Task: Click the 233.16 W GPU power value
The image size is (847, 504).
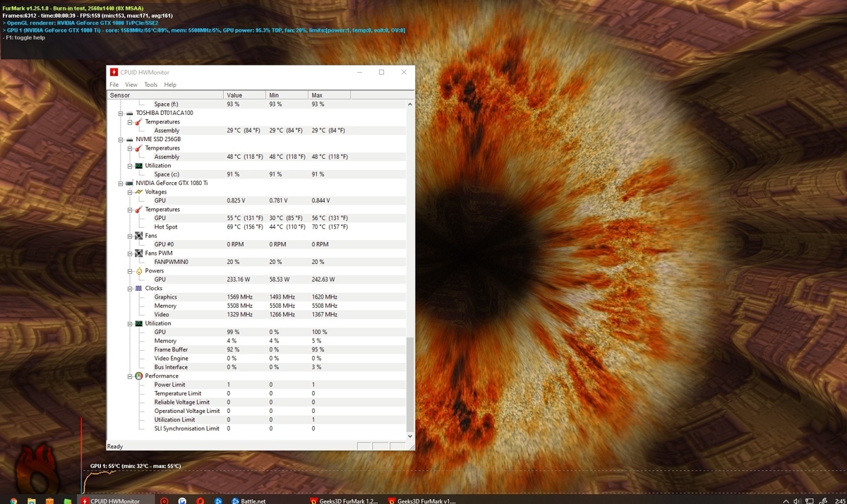Action: pyautogui.click(x=239, y=280)
